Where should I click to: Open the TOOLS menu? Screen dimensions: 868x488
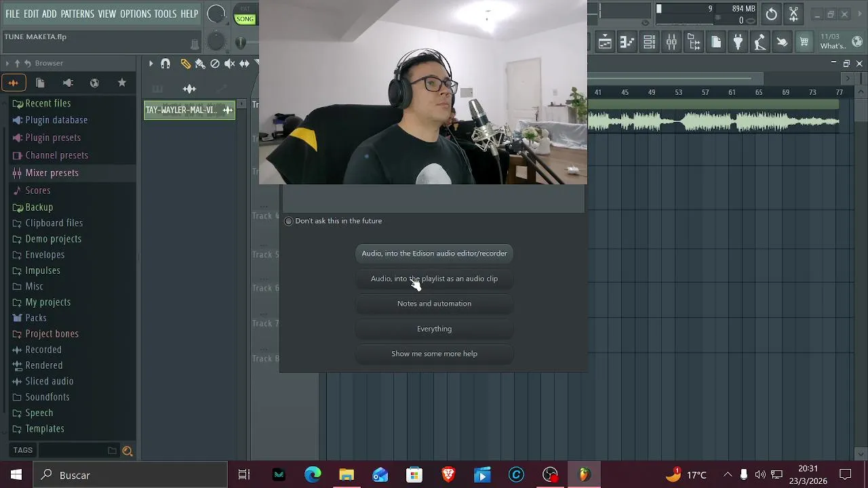pos(165,14)
